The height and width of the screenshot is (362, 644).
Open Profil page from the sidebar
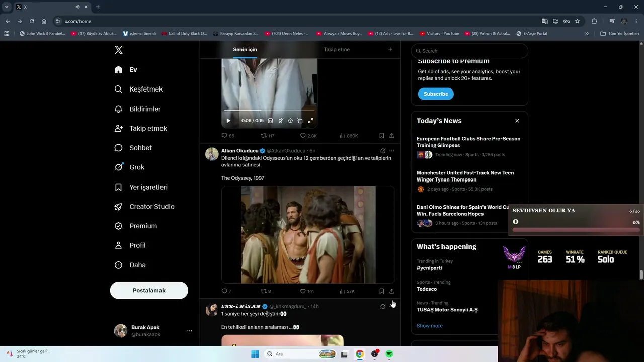tap(130, 245)
